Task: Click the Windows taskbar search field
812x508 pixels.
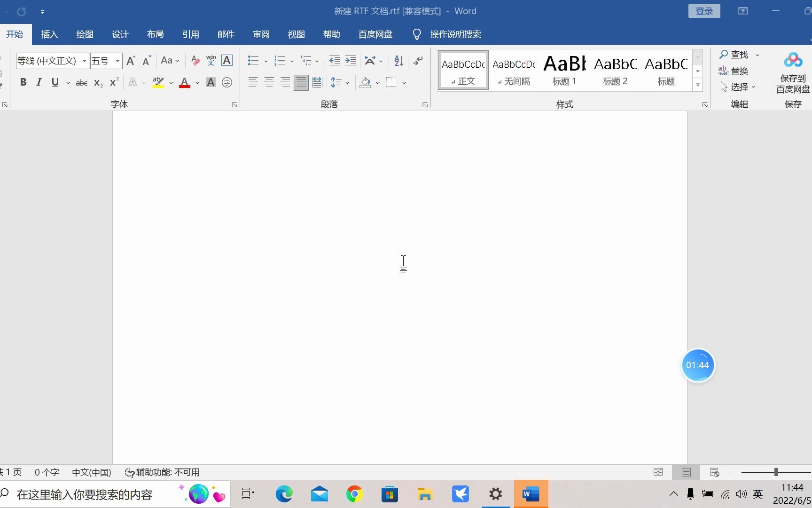Action: point(115,494)
